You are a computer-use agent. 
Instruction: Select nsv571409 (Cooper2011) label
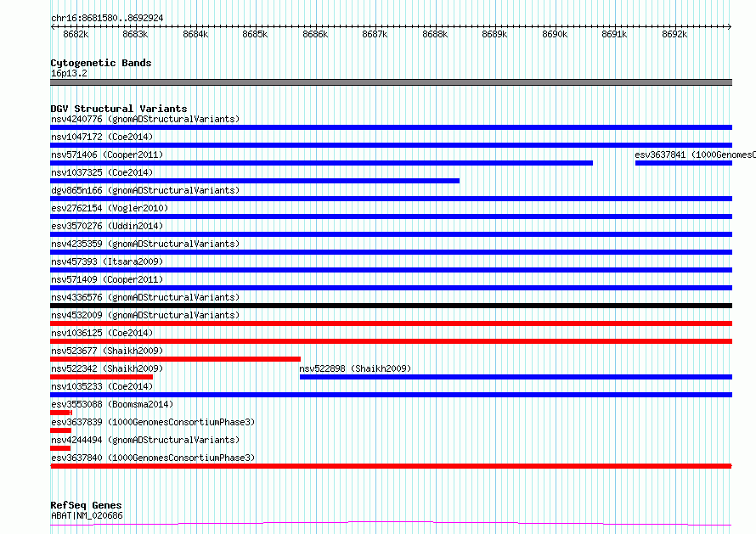[x=107, y=279]
